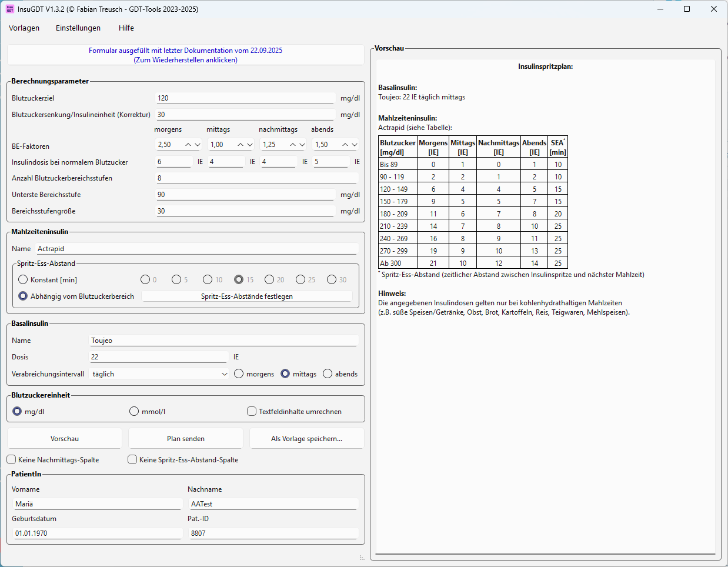Open the Vorlagen menu
Viewport: 728px width, 567px height.
click(24, 28)
